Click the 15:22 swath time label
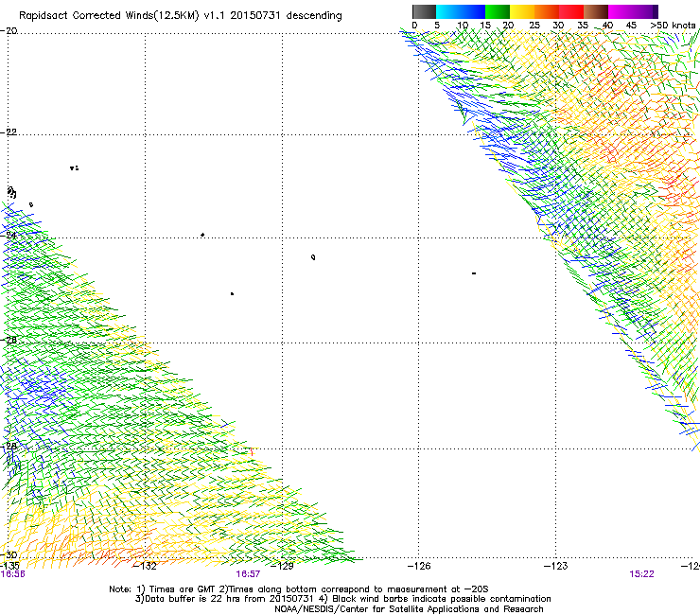Screen dimensions: 700x615 pyautogui.click(x=641, y=574)
